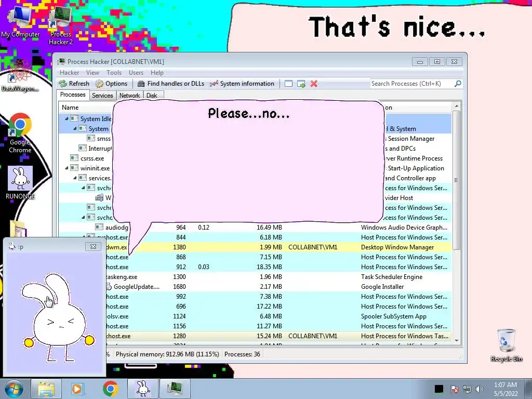Click the process list scroll-up arrow
Screen dimensions: 532x399
click(x=457, y=106)
